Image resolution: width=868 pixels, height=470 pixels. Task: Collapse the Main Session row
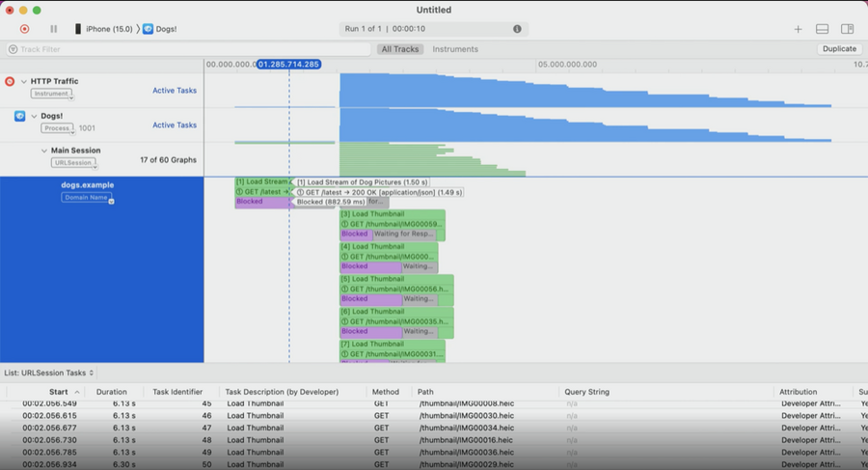pyautogui.click(x=44, y=151)
